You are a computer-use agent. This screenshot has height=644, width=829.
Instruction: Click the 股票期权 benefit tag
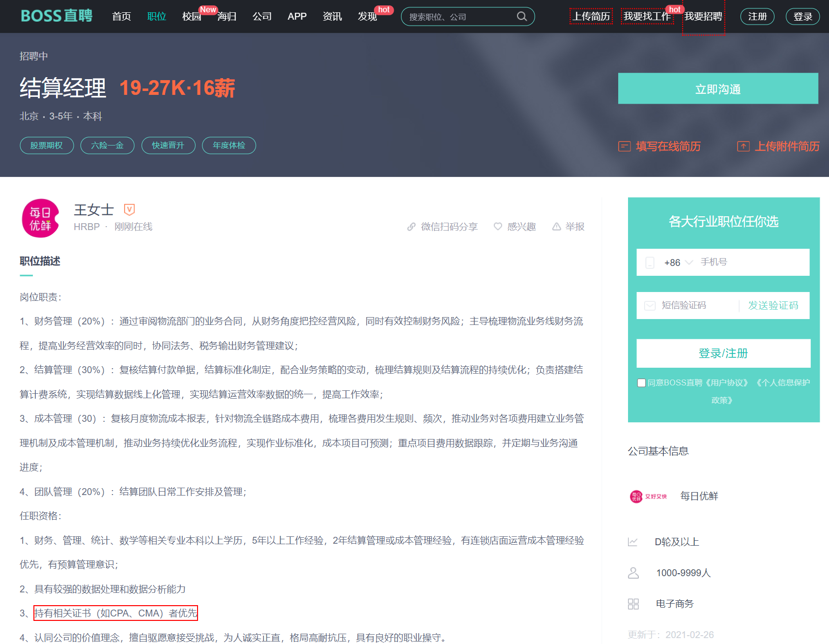[x=47, y=146]
